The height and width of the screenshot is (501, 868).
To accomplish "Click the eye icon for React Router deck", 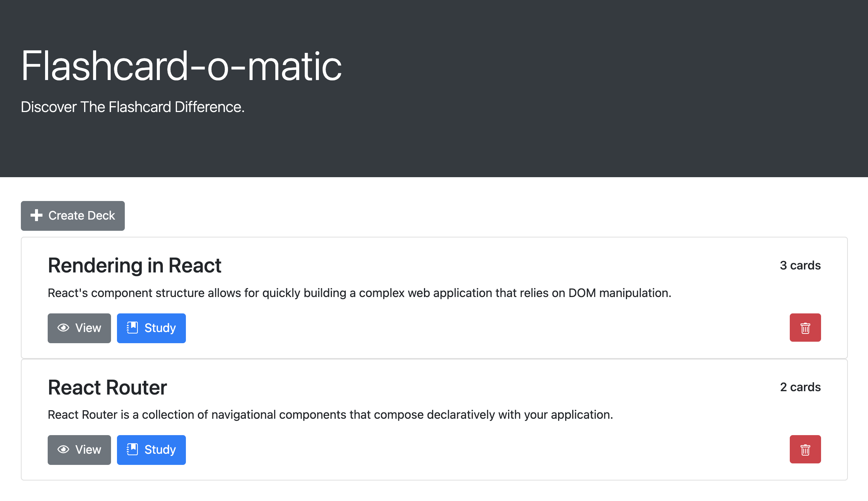I will [x=63, y=449].
